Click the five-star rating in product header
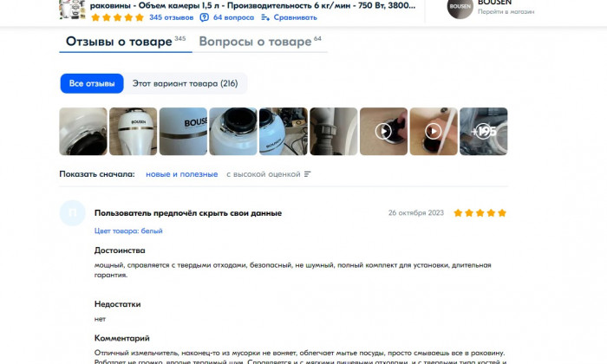The image size is (607, 364). click(x=117, y=17)
